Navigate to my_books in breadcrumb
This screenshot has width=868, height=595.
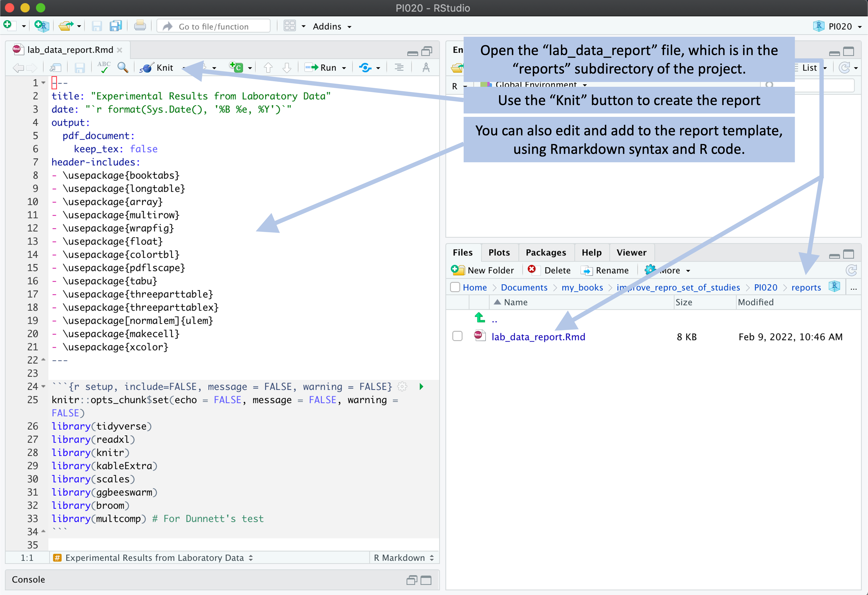point(582,287)
